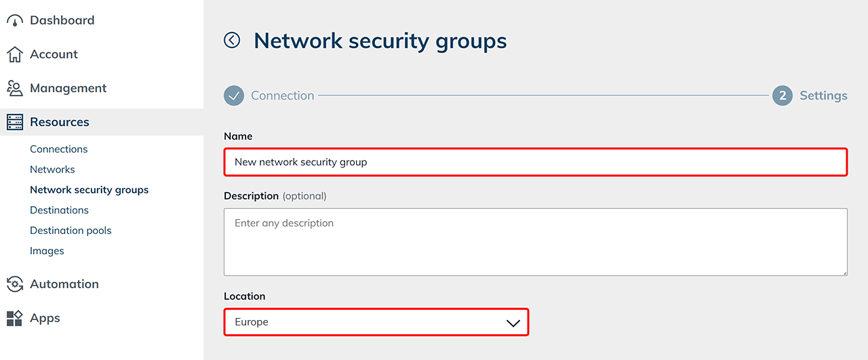Click the Name input field
This screenshot has width=868, height=360.
535,162
